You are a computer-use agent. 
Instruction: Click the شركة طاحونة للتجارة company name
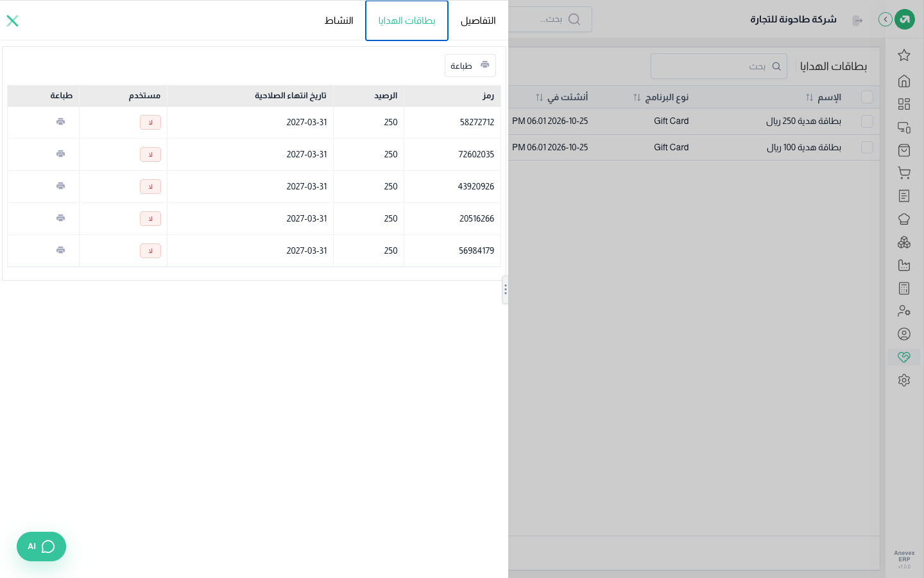[794, 20]
